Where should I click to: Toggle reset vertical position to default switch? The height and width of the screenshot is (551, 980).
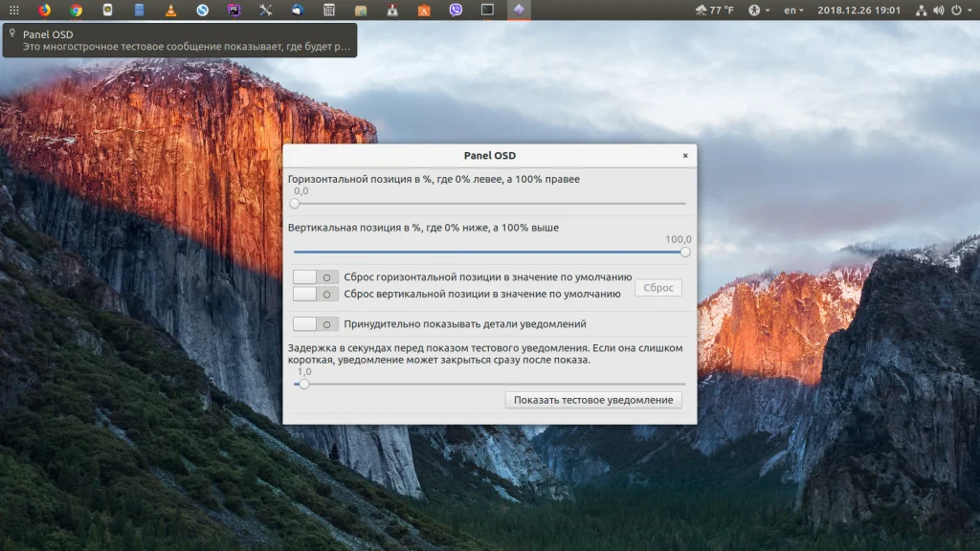(316, 294)
